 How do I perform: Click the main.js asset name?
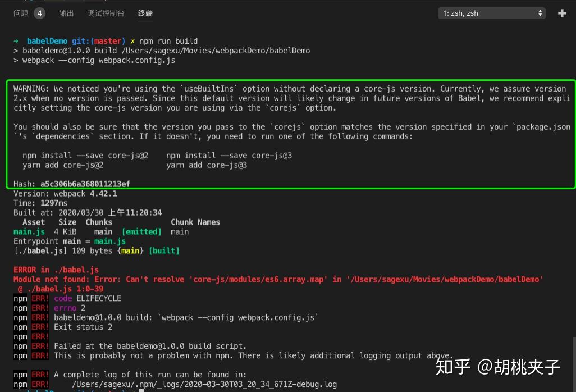pos(29,231)
